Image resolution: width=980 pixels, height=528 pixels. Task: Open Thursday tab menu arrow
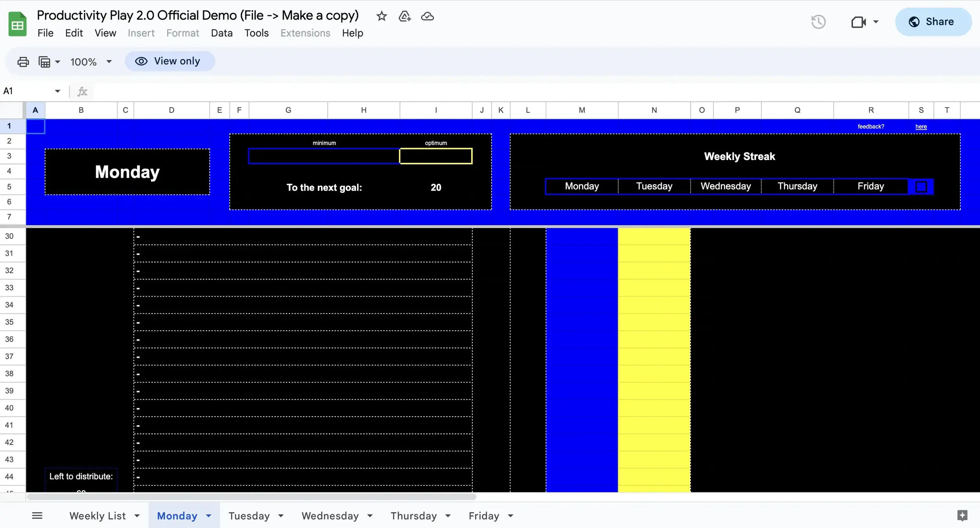[448, 516]
